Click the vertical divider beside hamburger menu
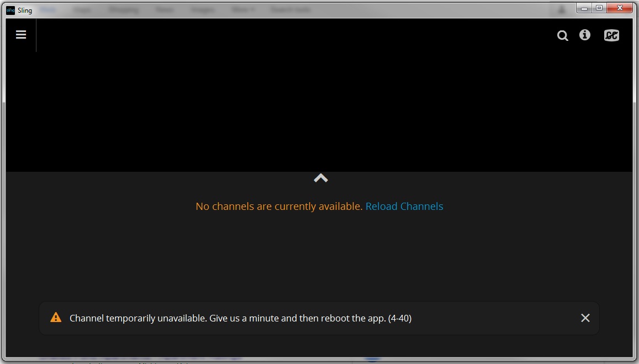 pos(36,35)
